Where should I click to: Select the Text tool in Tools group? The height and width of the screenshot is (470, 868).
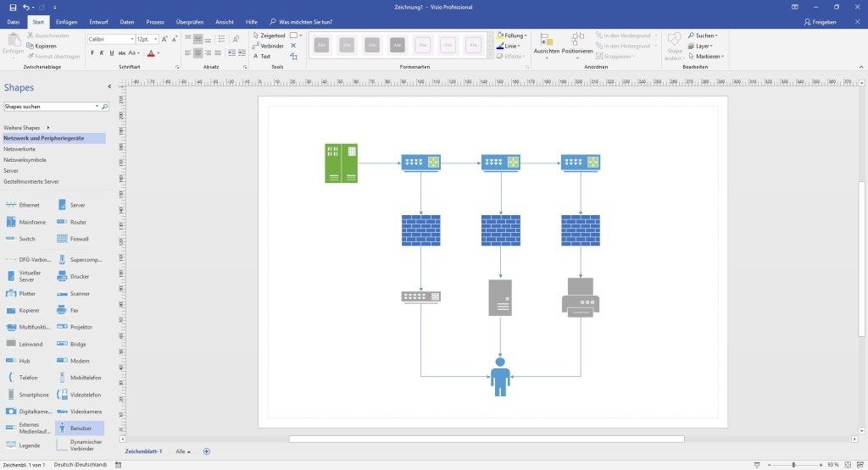(262, 57)
